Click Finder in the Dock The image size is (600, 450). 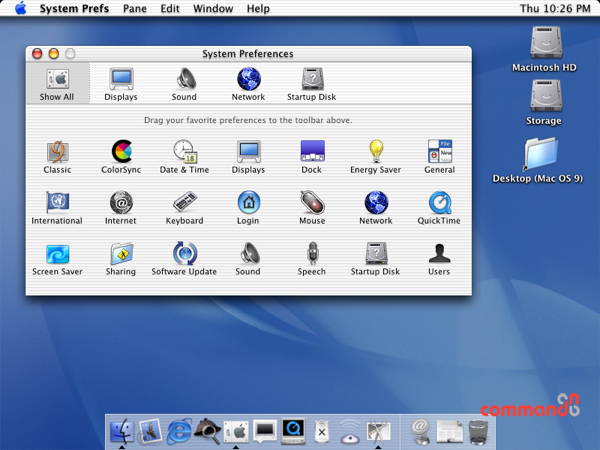[x=122, y=431]
